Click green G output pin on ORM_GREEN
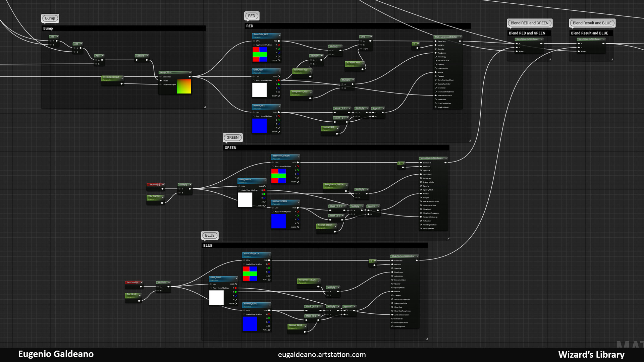The image size is (644, 362). pos(264,194)
